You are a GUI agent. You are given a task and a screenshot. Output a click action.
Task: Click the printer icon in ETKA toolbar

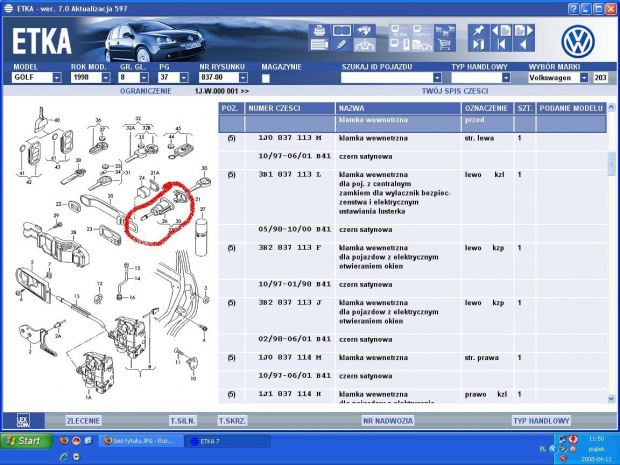319,31
